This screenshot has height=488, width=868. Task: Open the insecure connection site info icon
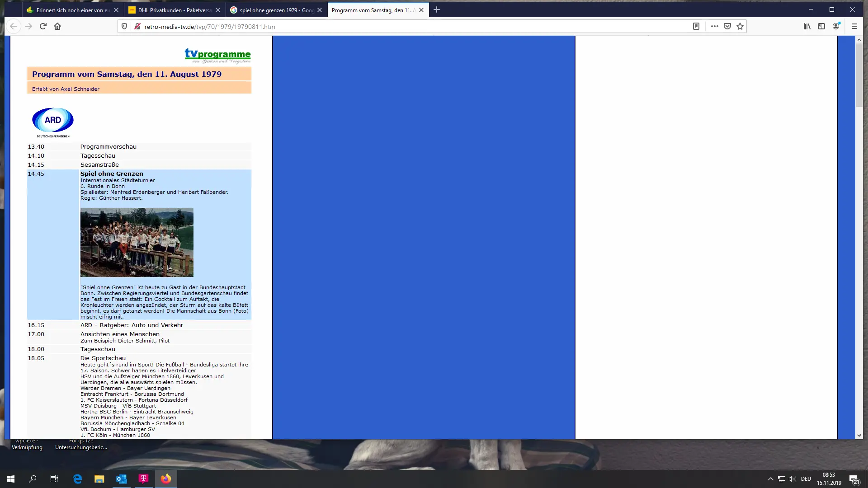(x=137, y=26)
